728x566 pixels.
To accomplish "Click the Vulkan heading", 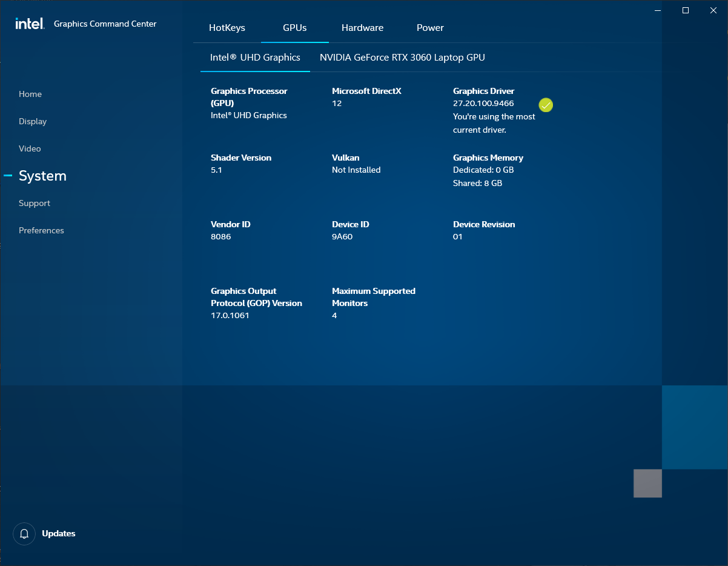I will (346, 158).
